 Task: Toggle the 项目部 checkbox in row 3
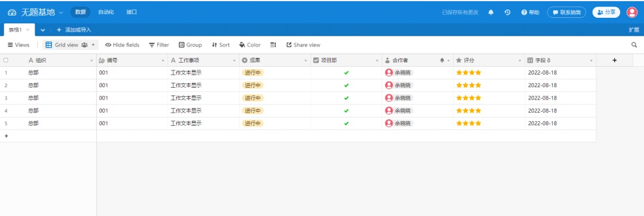click(346, 98)
